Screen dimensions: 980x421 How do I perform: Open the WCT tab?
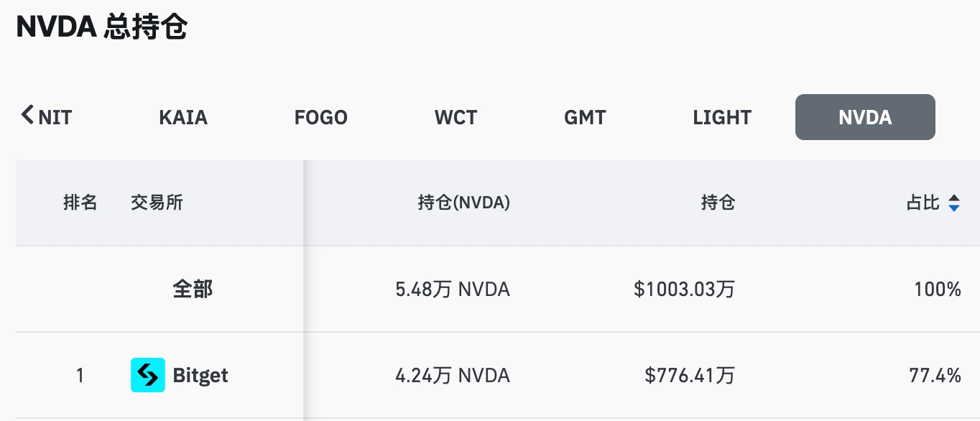[456, 117]
